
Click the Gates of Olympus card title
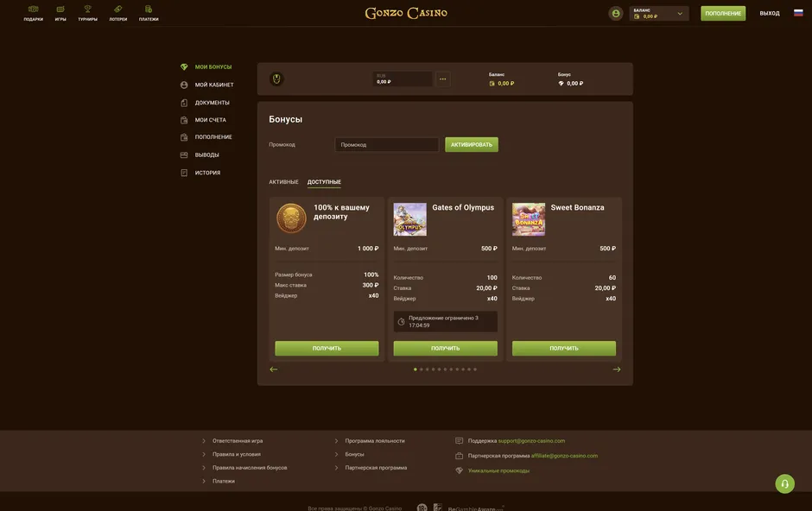click(x=463, y=207)
